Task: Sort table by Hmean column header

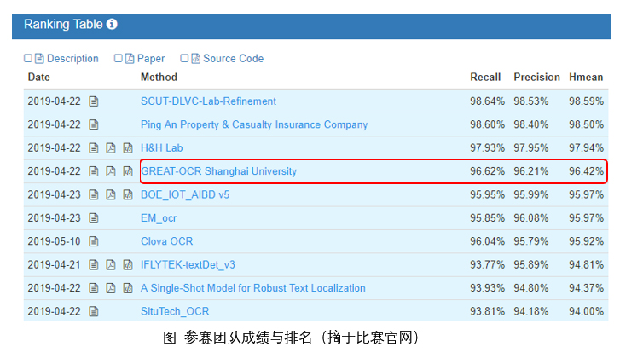Action: (x=586, y=78)
